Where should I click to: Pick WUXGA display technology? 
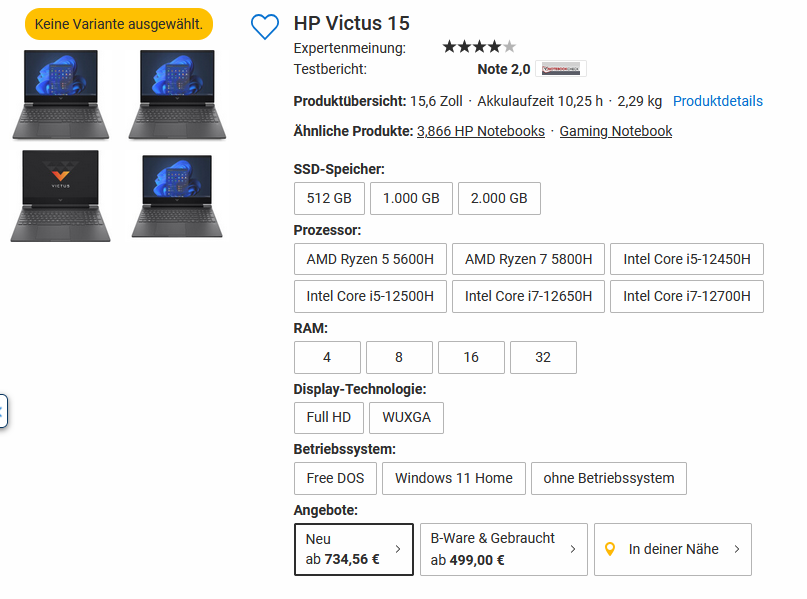tap(407, 417)
